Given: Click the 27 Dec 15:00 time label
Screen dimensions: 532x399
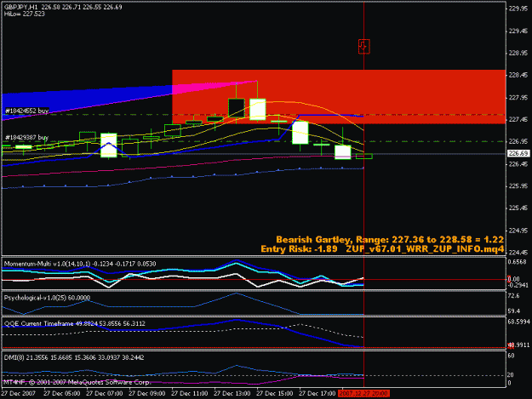Looking at the screenshot, I should (x=274, y=394).
